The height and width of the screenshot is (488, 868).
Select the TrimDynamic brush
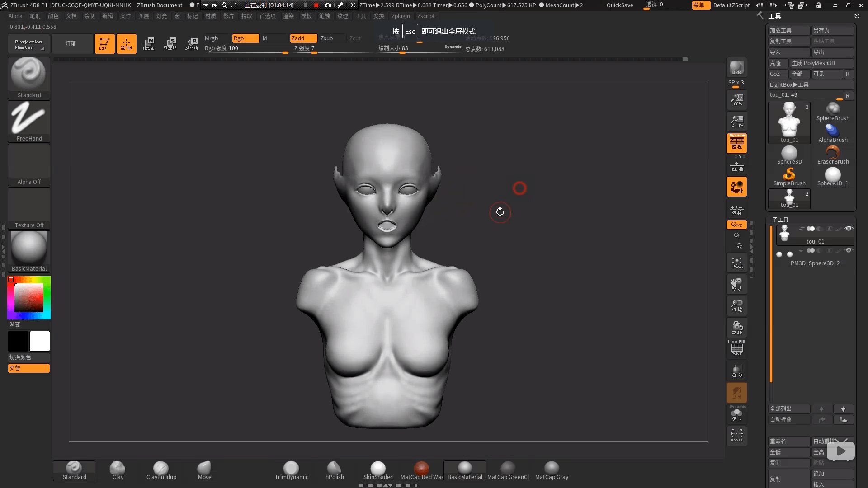pos(291,471)
